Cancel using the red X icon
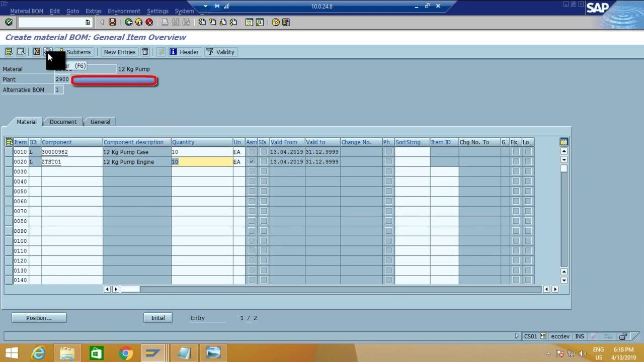 click(x=149, y=22)
